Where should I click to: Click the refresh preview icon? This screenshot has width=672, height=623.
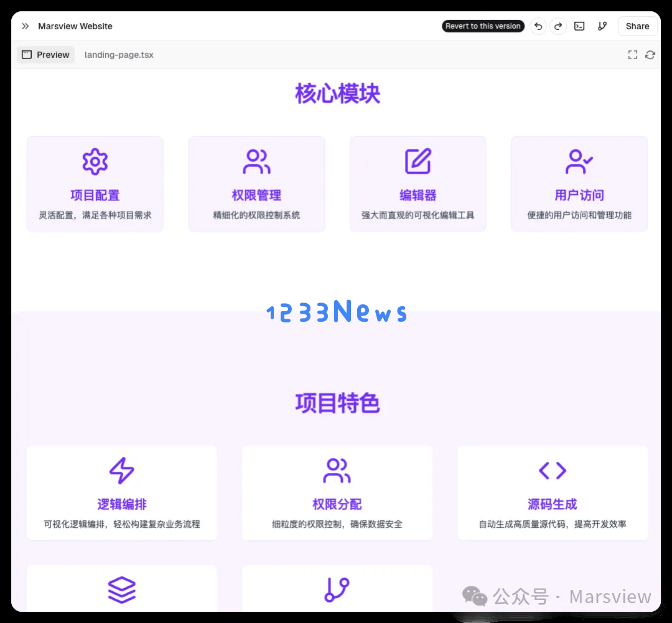(650, 55)
